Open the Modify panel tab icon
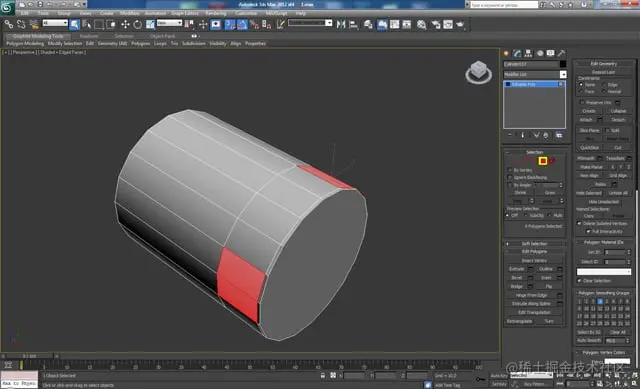640x389 pixels. coord(518,53)
